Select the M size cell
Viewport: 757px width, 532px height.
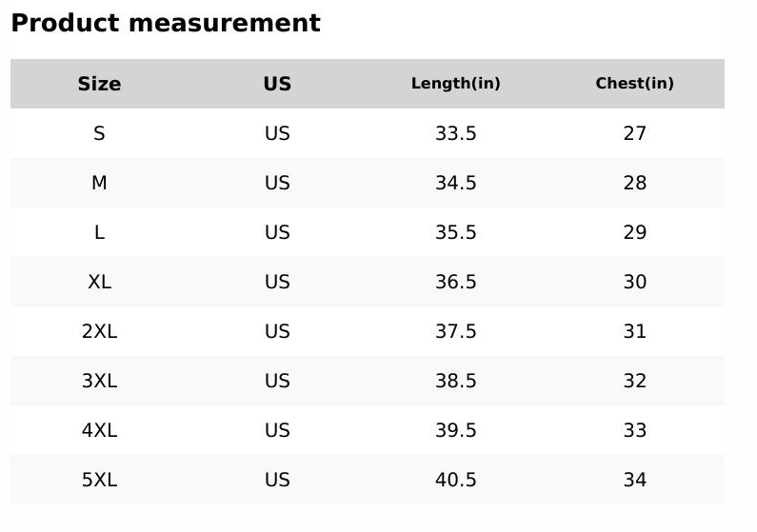99,183
